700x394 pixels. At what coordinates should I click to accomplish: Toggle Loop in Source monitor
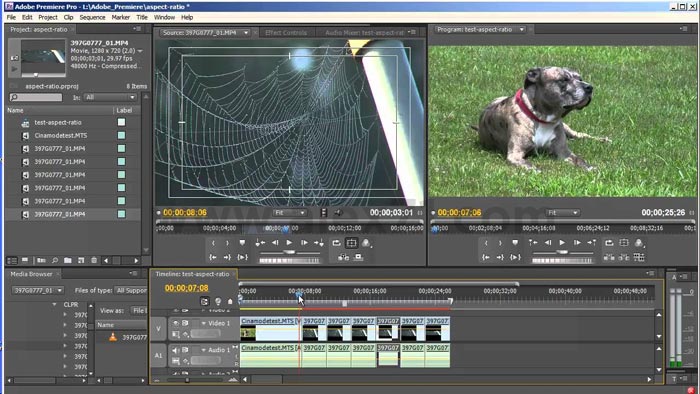point(336,243)
